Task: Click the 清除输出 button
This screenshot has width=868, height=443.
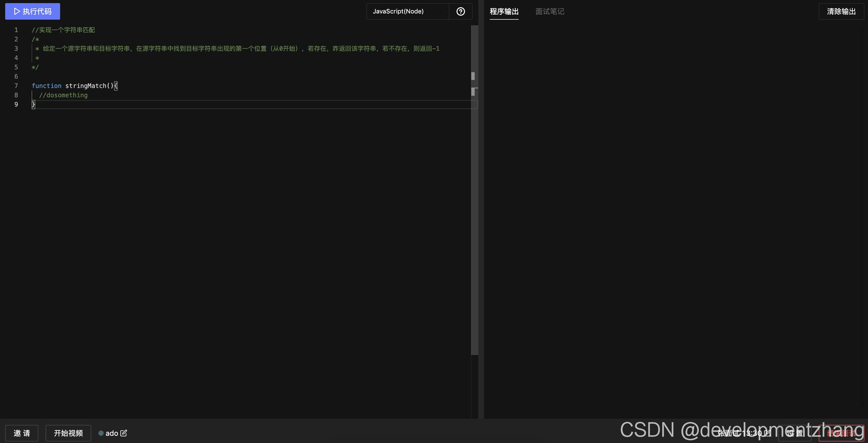Action: tap(841, 11)
